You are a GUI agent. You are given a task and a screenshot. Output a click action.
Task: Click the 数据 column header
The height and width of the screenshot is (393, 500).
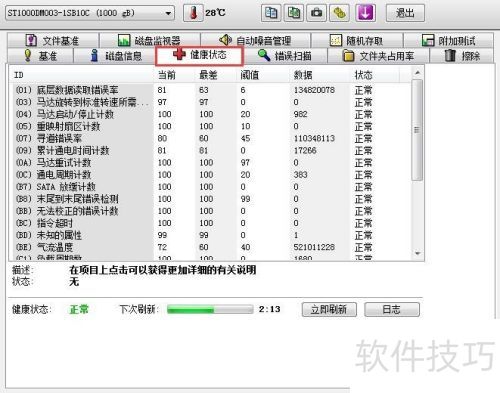[320, 75]
